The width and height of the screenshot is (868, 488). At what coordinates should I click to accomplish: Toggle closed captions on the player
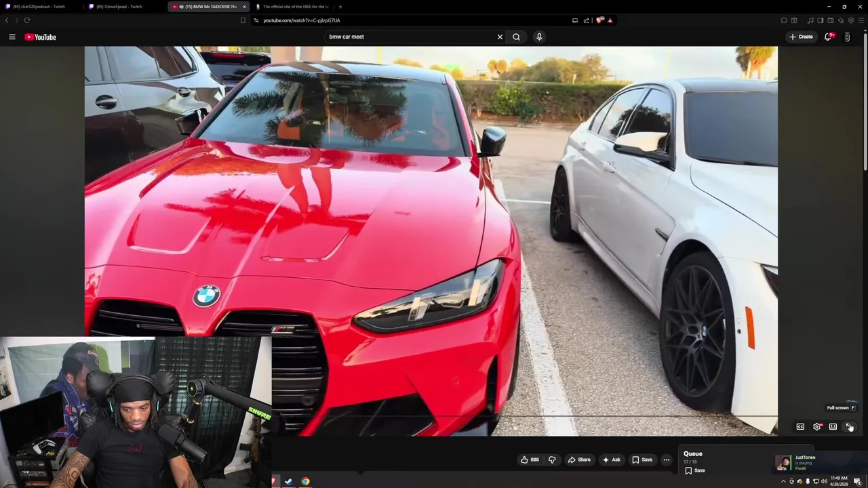pos(800,427)
